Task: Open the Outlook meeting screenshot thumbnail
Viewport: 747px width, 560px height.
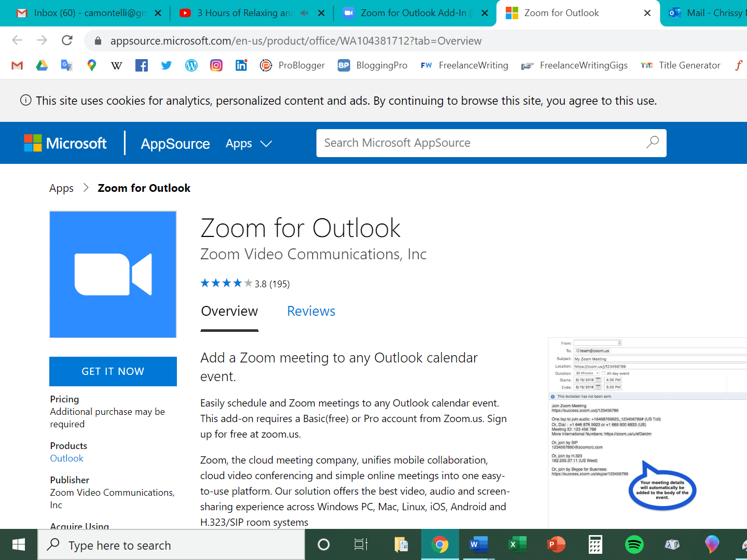Action: coord(647,433)
